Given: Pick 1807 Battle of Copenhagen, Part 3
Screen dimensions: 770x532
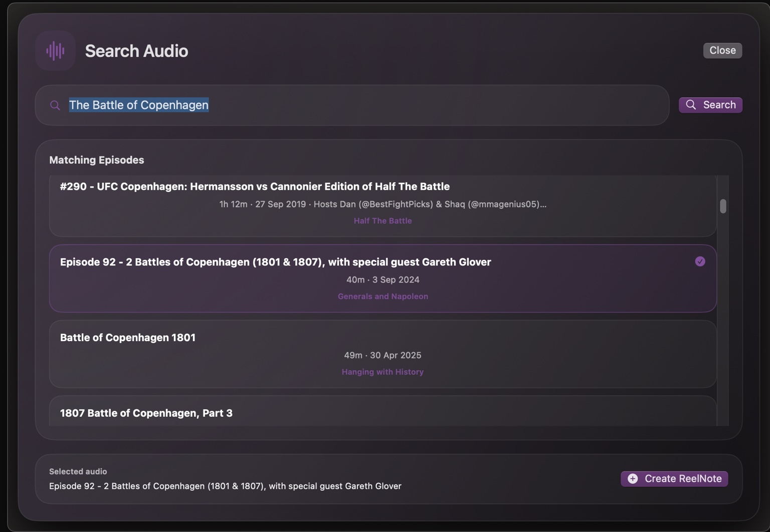Looking at the screenshot, I should point(383,412).
